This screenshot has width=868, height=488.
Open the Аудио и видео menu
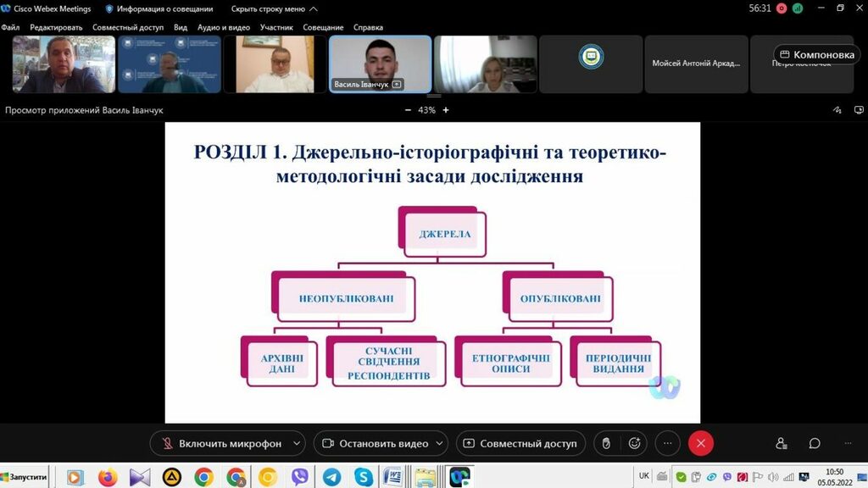(224, 27)
